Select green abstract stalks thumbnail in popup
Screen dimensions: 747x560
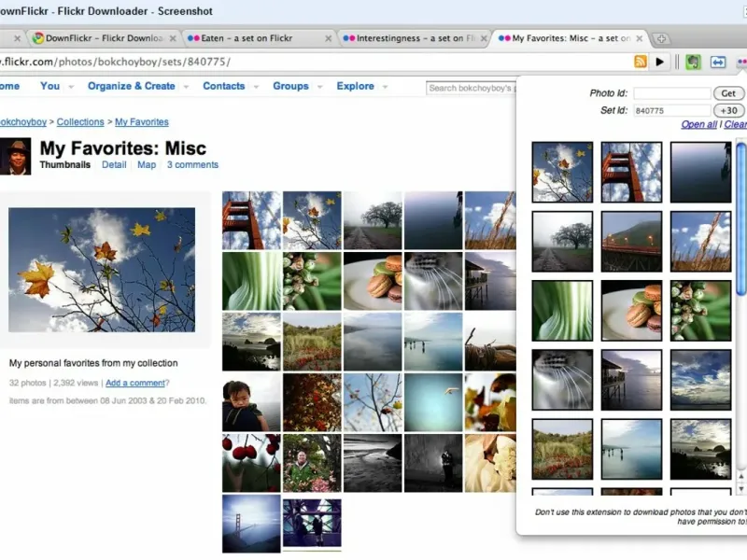(563, 311)
